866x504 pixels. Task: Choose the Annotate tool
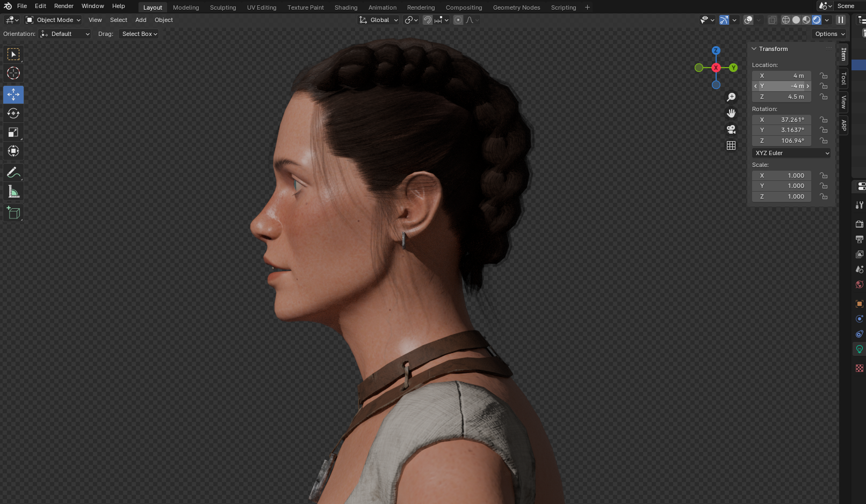tap(13, 173)
